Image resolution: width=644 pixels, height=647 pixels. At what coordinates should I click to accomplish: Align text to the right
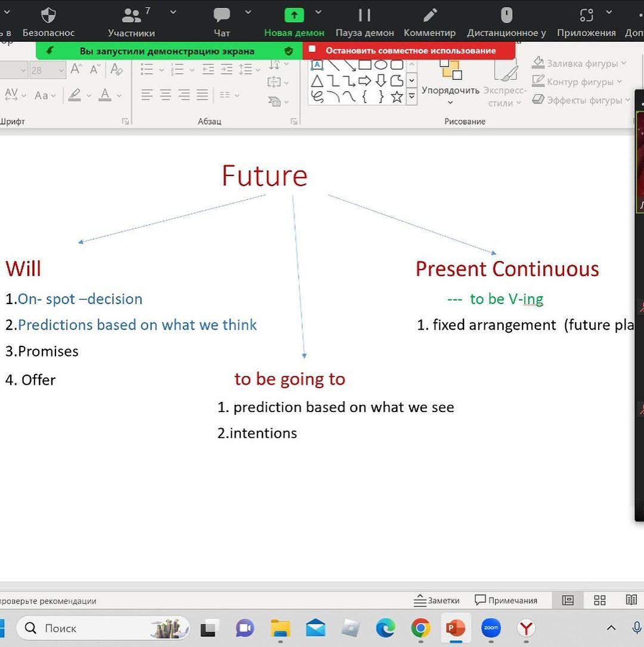click(x=184, y=95)
